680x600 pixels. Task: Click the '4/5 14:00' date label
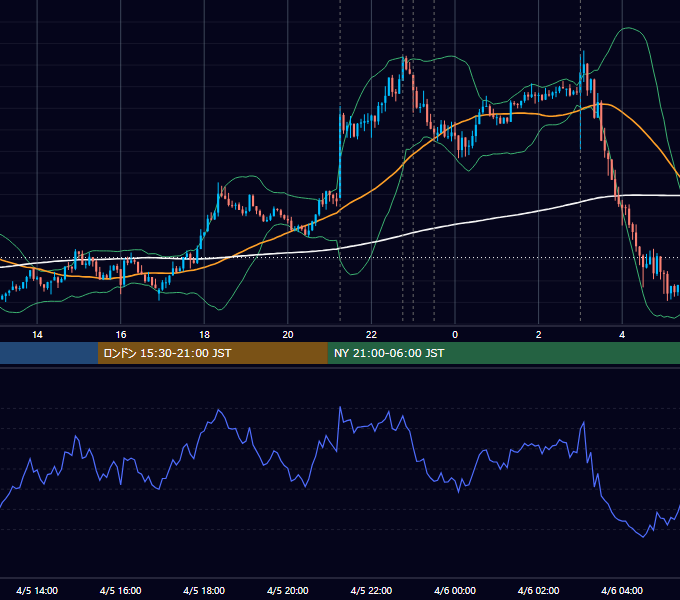(37, 590)
